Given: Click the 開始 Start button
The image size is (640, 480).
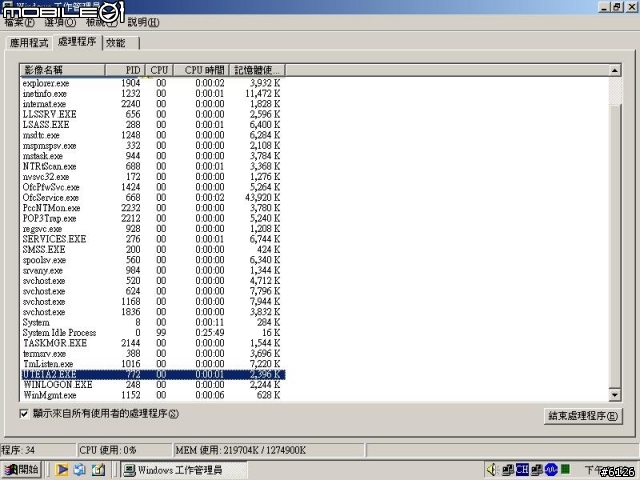Looking at the screenshot, I should [21, 470].
